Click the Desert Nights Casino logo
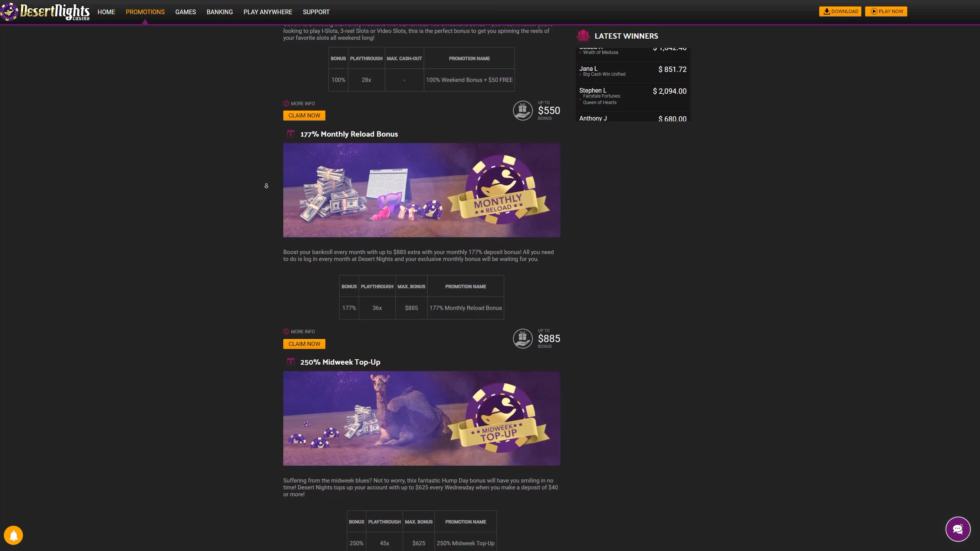Image resolution: width=980 pixels, height=551 pixels. pyautogui.click(x=46, y=12)
